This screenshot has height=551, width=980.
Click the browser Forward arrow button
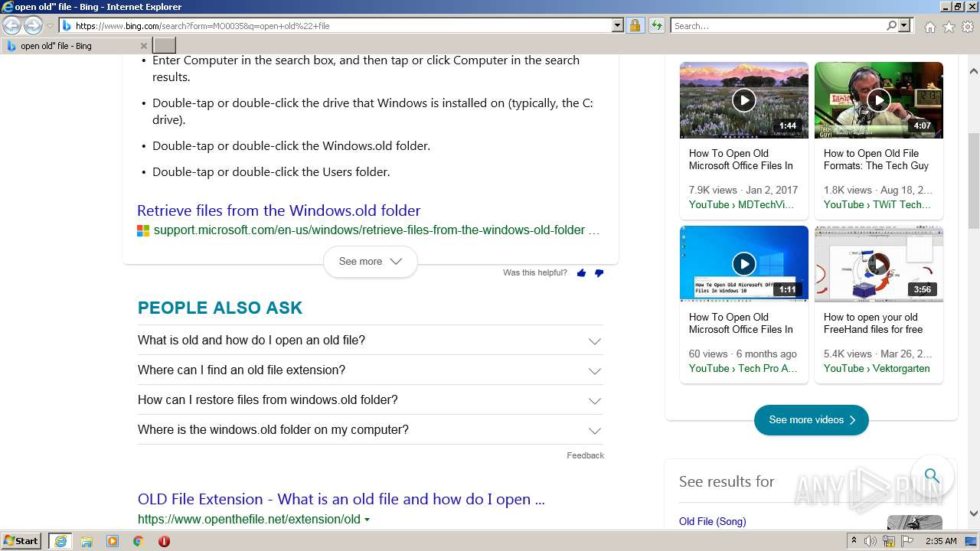(x=33, y=25)
